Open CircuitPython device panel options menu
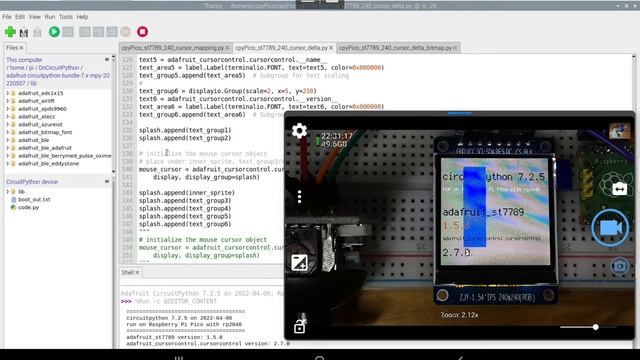Image resolution: width=640 pixels, height=360 pixels. click(x=107, y=182)
